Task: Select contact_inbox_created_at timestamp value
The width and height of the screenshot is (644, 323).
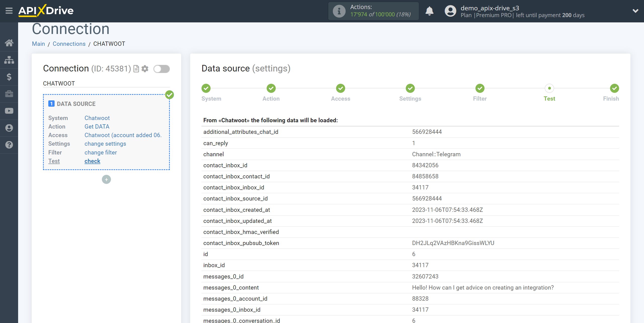Action: 447,210
